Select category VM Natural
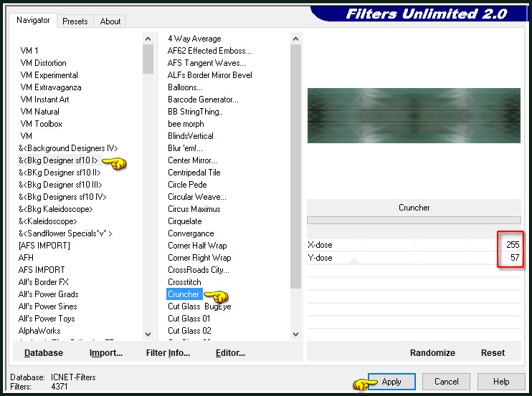 point(39,112)
